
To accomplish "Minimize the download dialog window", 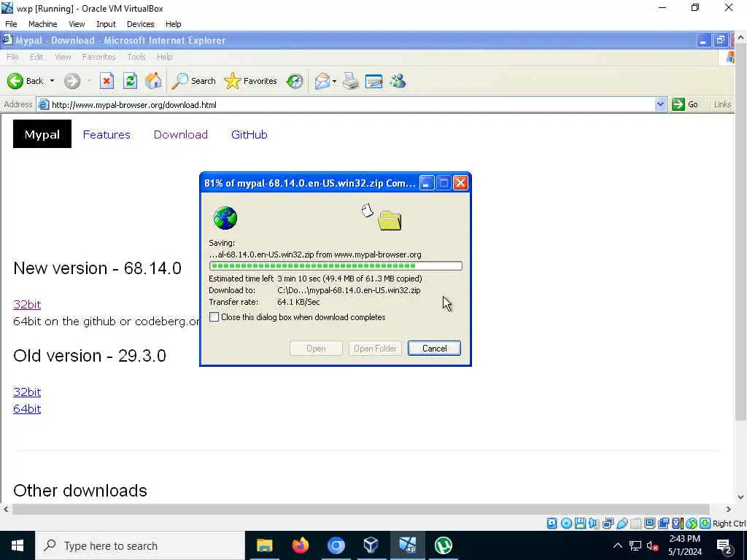I will coord(426,183).
